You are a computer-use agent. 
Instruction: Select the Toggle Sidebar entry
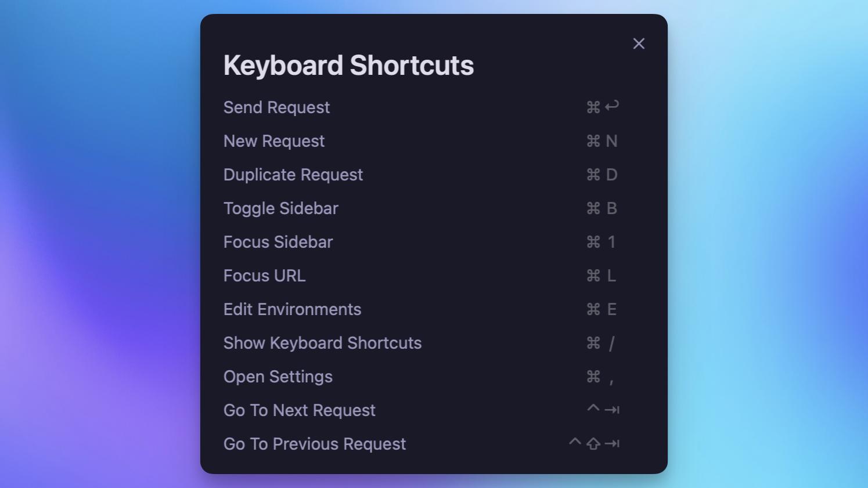(x=281, y=208)
